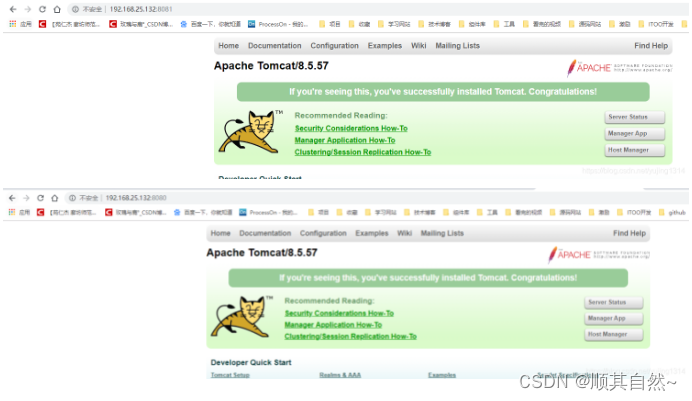Click Find Help in the 8081 Tomcat page
Image resolution: width=692 pixels, height=401 pixels.
[x=651, y=45]
